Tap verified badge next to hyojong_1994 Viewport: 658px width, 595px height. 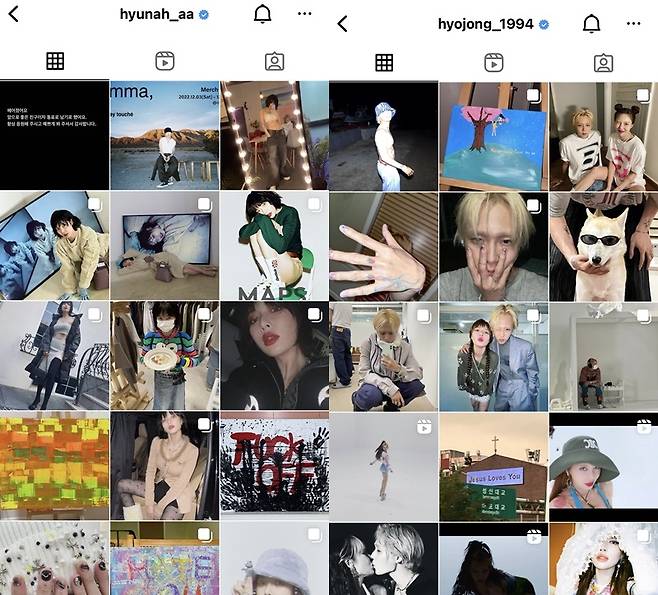544,24
